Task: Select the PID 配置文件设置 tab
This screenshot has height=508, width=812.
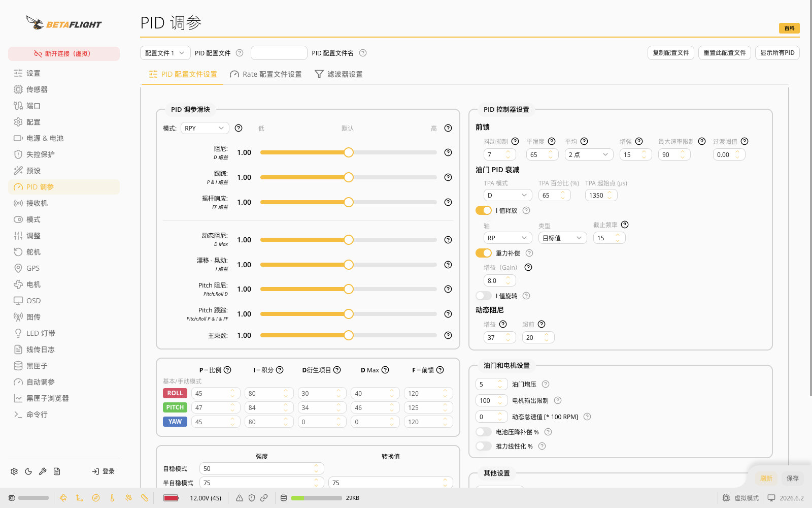Action: tap(183, 74)
